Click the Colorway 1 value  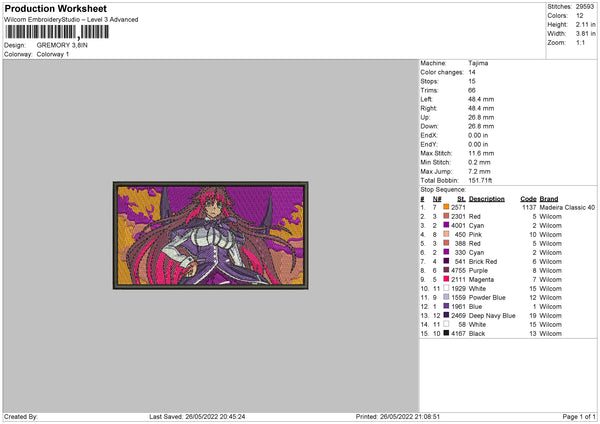[x=53, y=54]
